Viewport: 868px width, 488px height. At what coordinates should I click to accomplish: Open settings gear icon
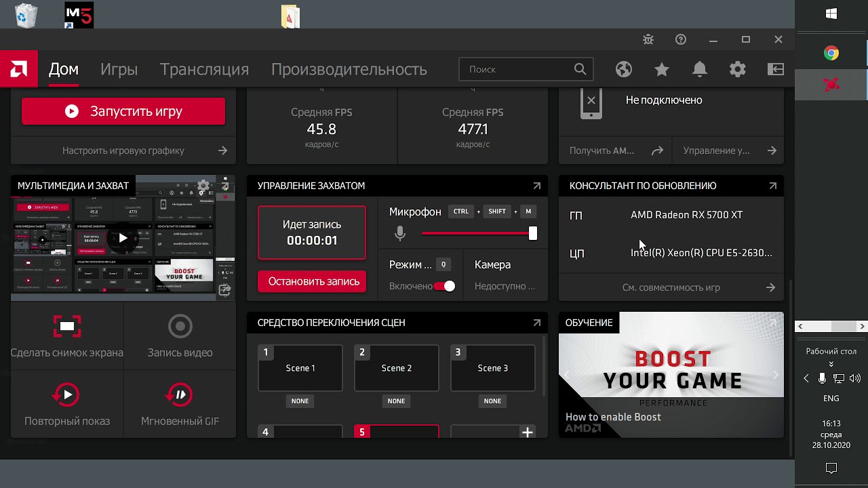pyautogui.click(x=738, y=69)
